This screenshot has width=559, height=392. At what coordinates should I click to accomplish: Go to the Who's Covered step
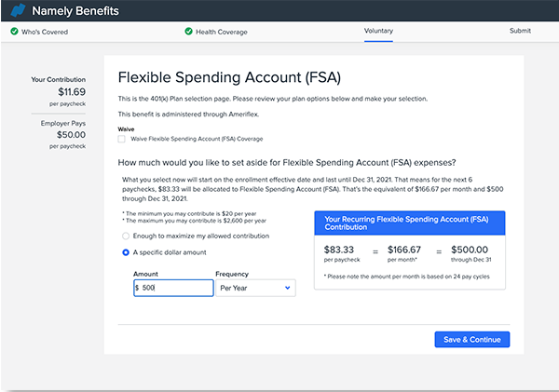pyautogui.click(x=45, y=31)
